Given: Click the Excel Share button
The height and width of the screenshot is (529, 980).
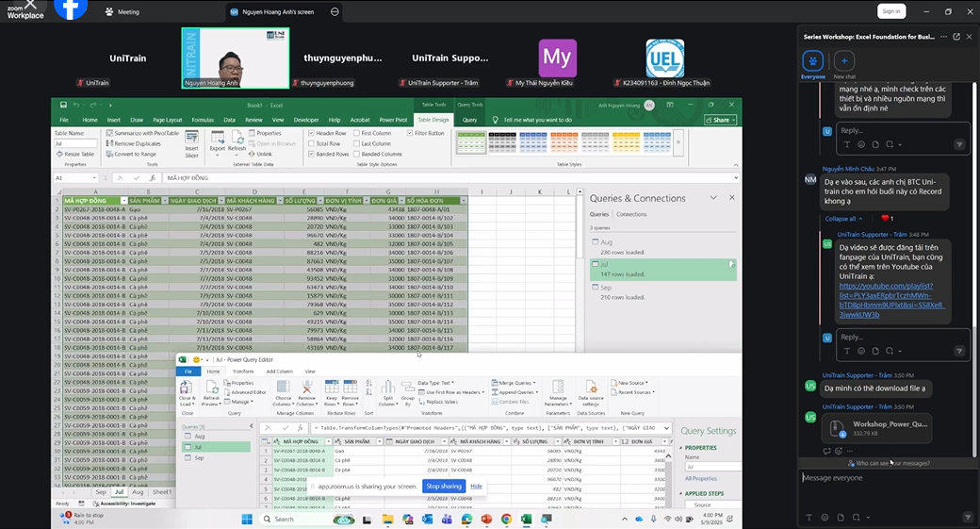Looking at the screenshot, I should 721,120.
